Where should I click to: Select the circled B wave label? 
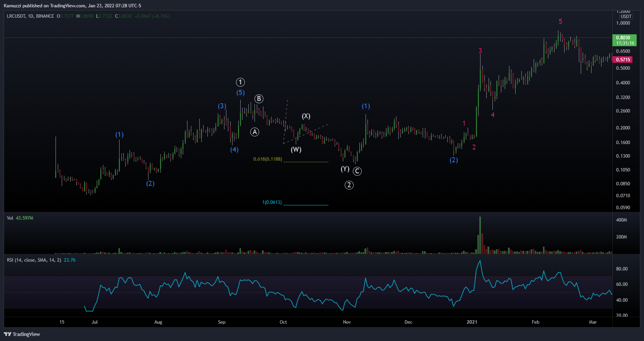click(259, 99)
